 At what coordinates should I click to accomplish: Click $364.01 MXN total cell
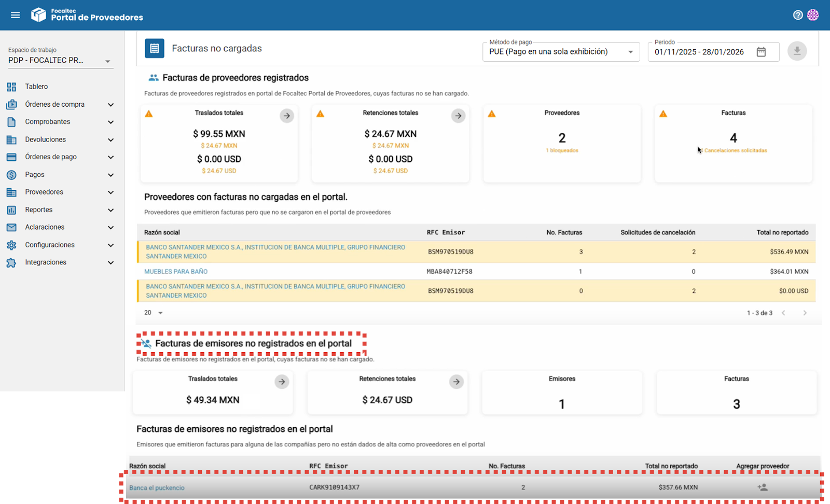tap(789, 271)
